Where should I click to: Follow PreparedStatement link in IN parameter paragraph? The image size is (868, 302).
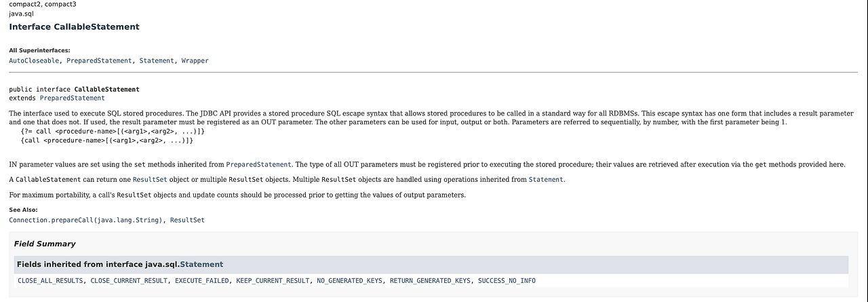pos(258,165)
